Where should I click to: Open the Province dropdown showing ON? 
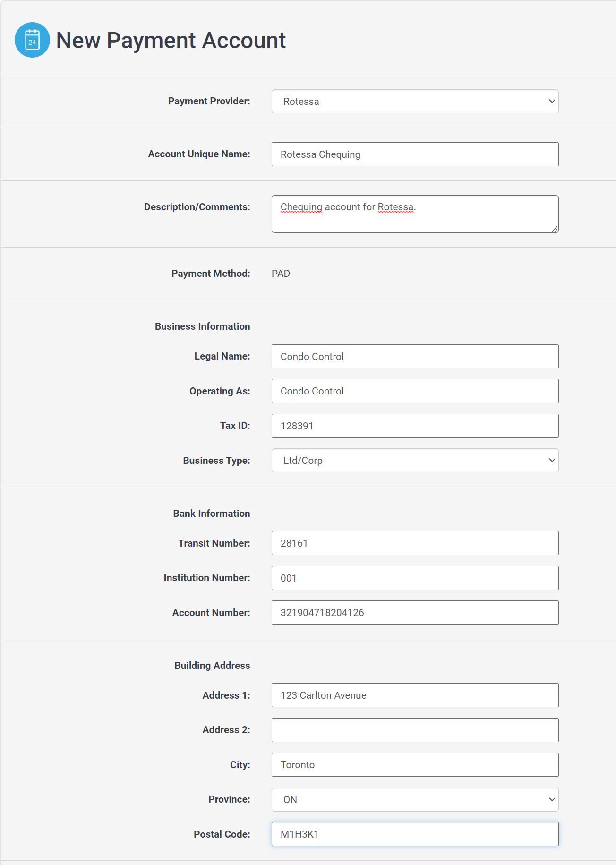[x=415, y=799]
